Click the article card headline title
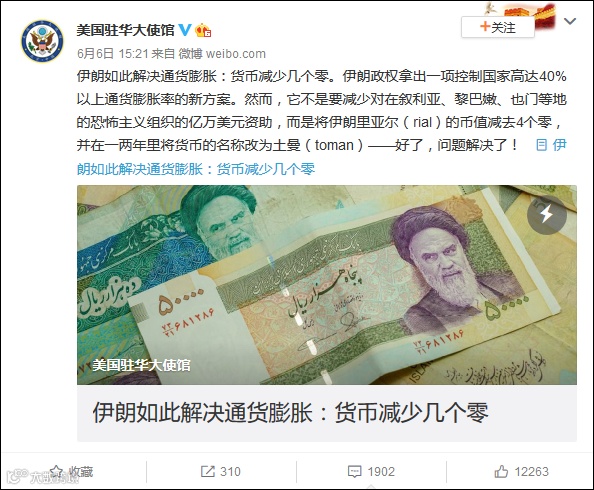 click(290, 413)
